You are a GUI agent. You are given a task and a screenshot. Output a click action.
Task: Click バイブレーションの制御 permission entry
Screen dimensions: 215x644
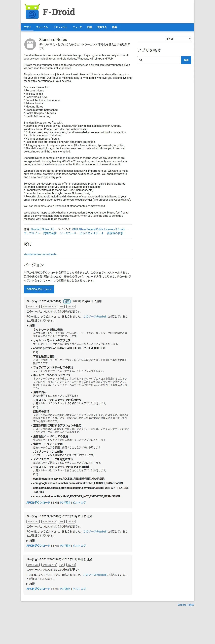point(48,452)
